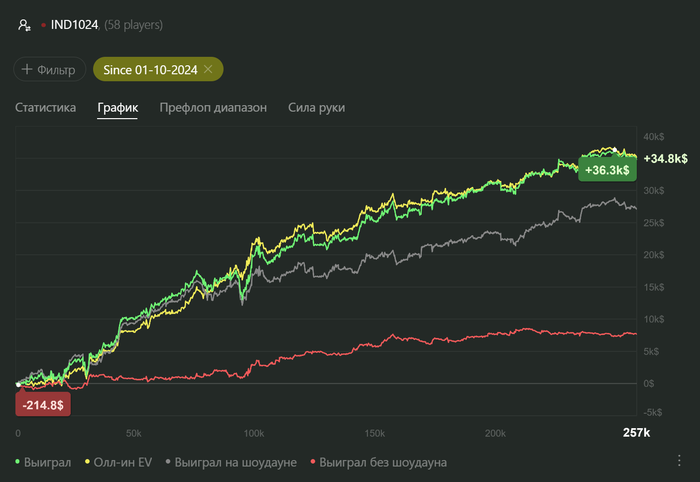Add a new filter with Фильтр
700x482 pixels.
[x=47, y=69]
